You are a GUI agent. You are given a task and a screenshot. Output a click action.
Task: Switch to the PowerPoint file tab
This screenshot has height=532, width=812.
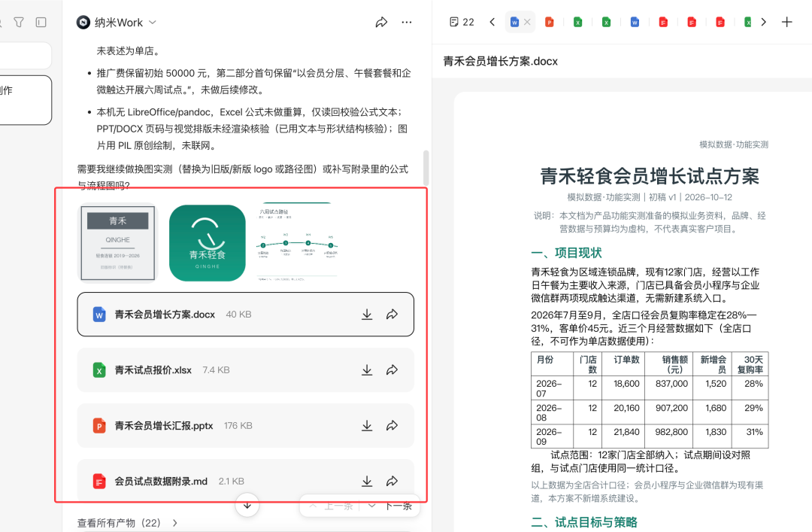[x=550, y=22]
